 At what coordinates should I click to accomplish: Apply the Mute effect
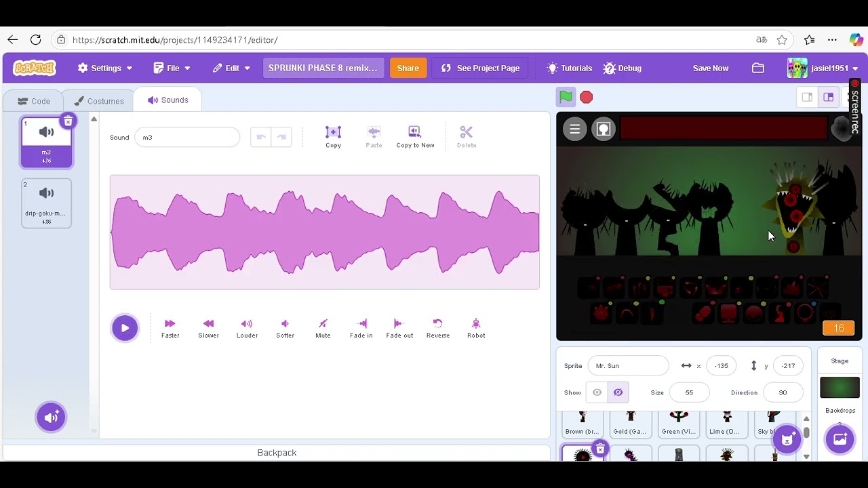tap(323, 329)
